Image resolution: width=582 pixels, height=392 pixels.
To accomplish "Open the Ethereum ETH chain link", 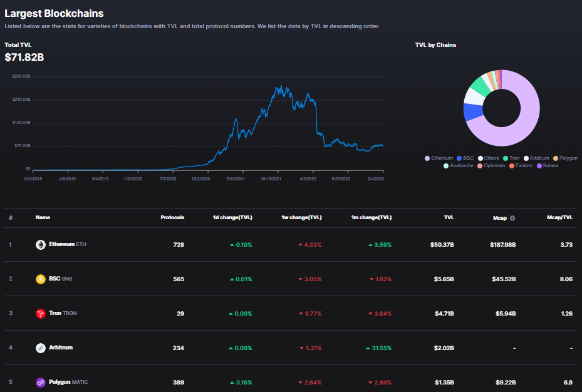I will [x=68, y=244].
